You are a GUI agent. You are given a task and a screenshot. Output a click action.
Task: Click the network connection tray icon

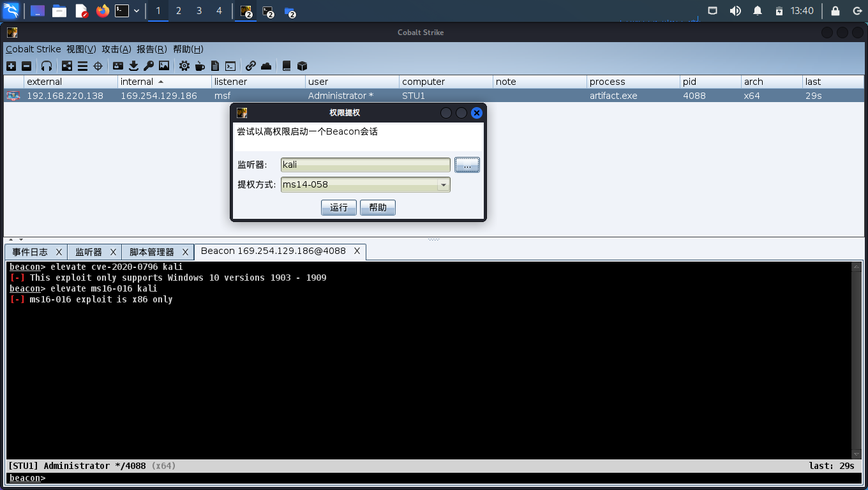click(713, 11)
